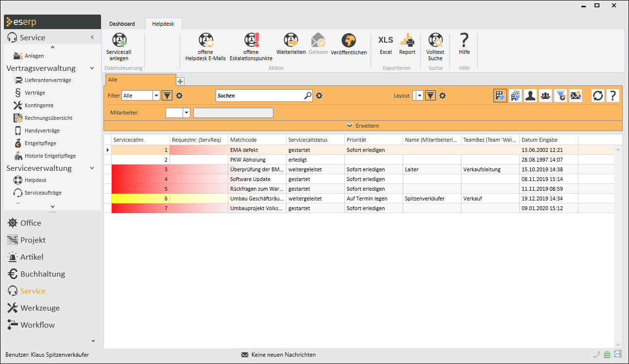Click the bottom-right status bar icon

tap(618, 354)
